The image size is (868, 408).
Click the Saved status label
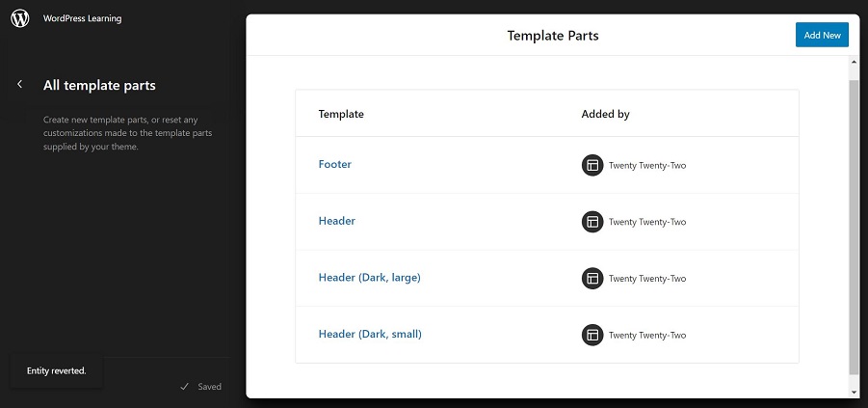pos(210,387)
